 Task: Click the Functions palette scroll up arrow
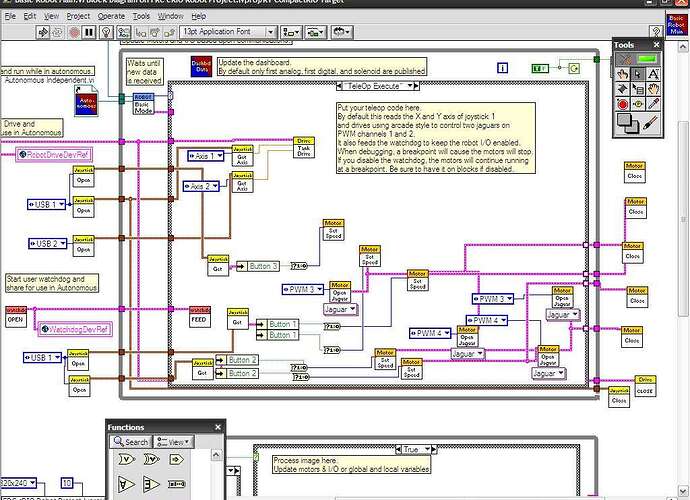pyautogui.click(x=216, y=455)
